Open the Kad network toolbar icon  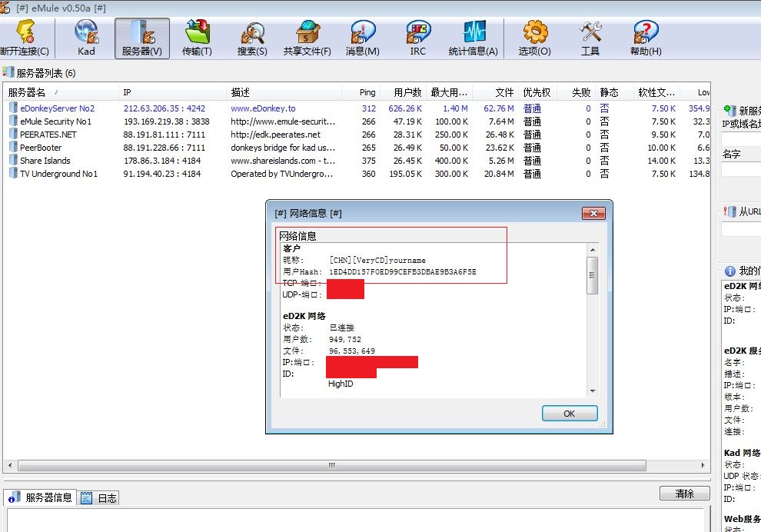tap(86, 38)
